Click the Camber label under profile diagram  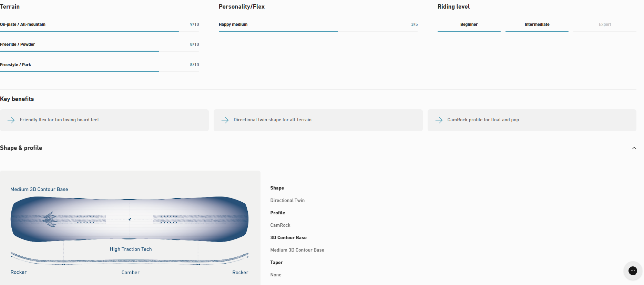(130, 273)
